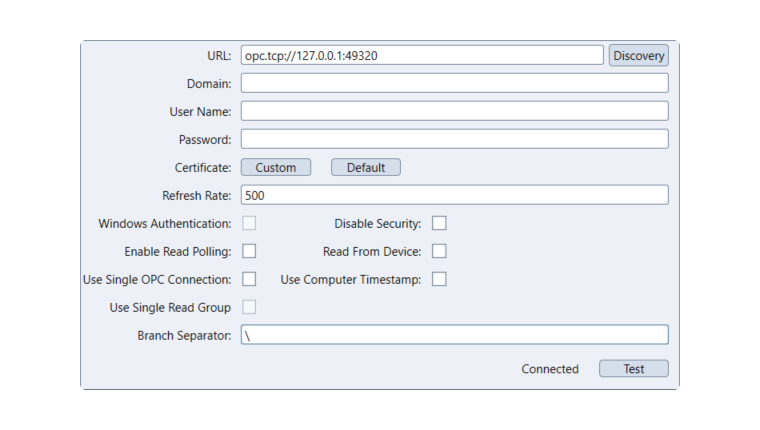Click the Default certificate button

click(365, 167)
